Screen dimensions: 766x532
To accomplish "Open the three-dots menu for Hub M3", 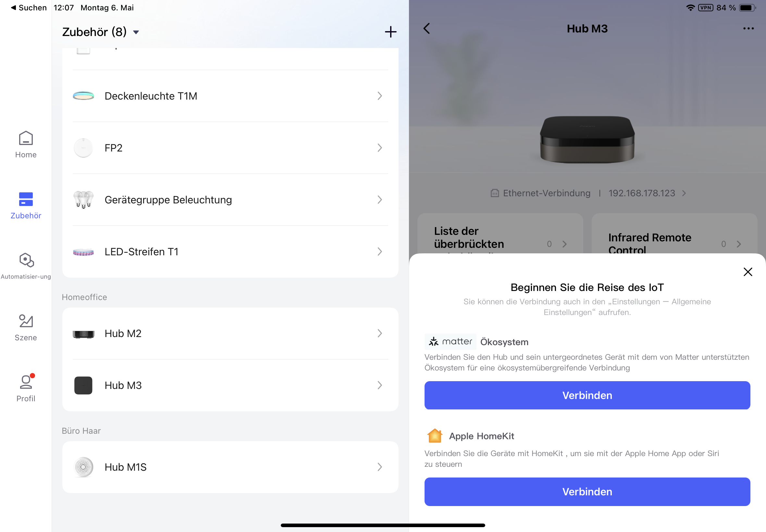I will (x=748, y=29).
